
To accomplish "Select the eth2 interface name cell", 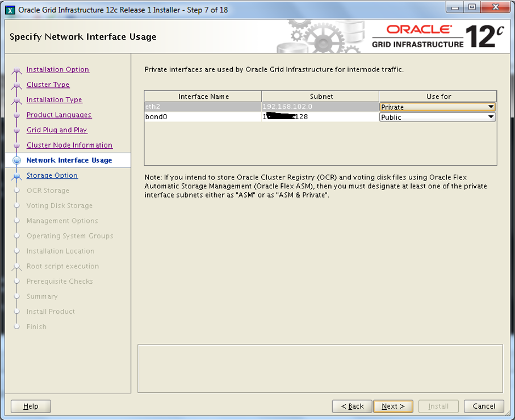I will [203, 107].
